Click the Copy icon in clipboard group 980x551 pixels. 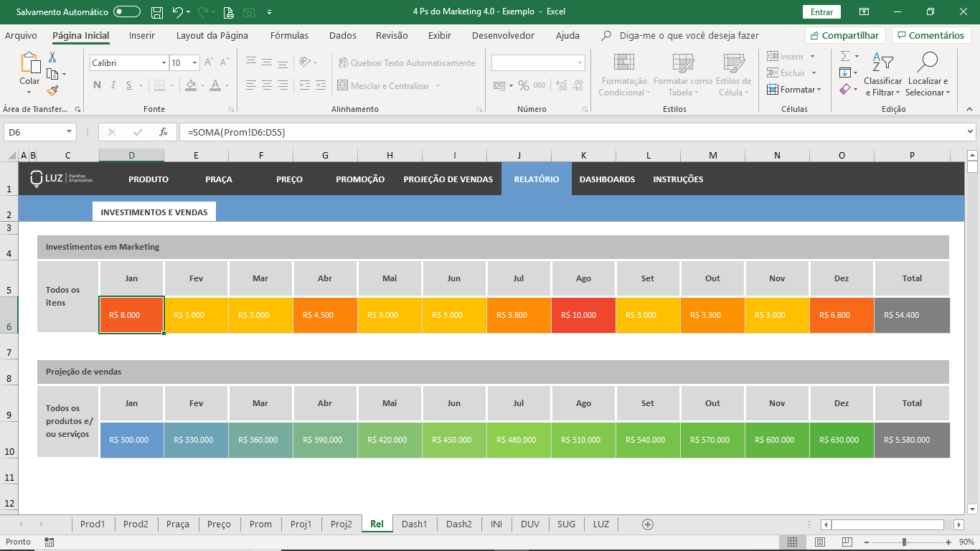(x=52, y=74)
